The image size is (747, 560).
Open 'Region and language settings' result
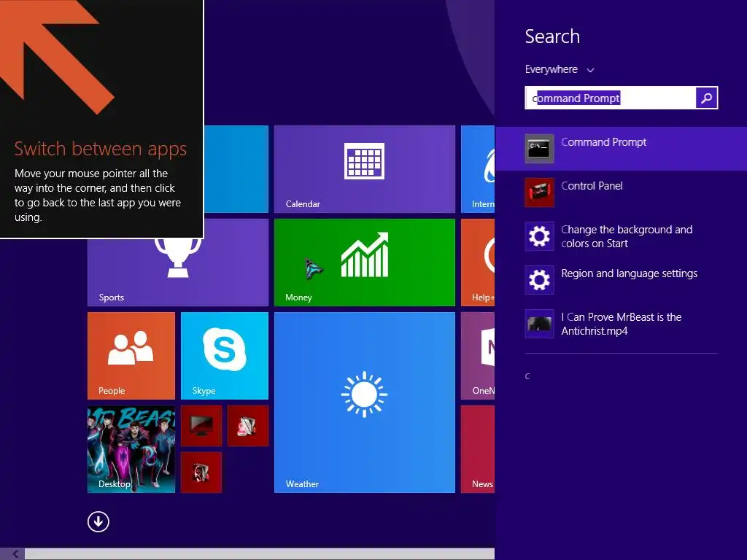tap(622, 280)
